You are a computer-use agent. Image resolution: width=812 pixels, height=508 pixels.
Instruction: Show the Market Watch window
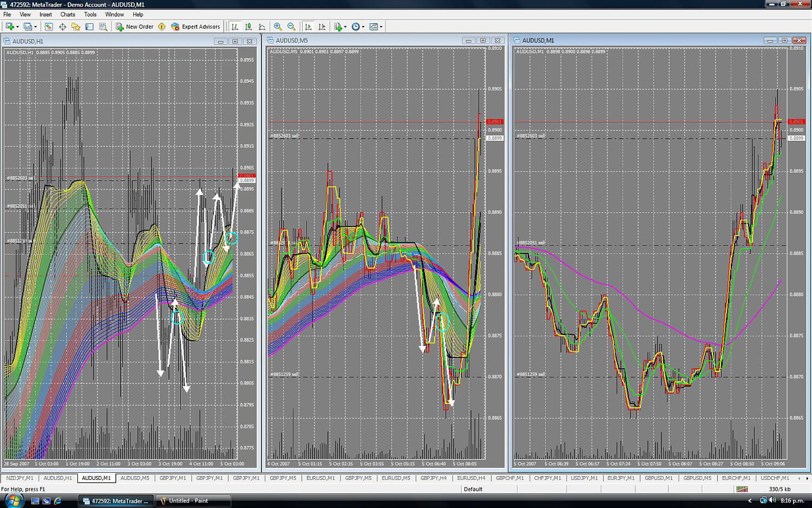click(x=49, y=27)
